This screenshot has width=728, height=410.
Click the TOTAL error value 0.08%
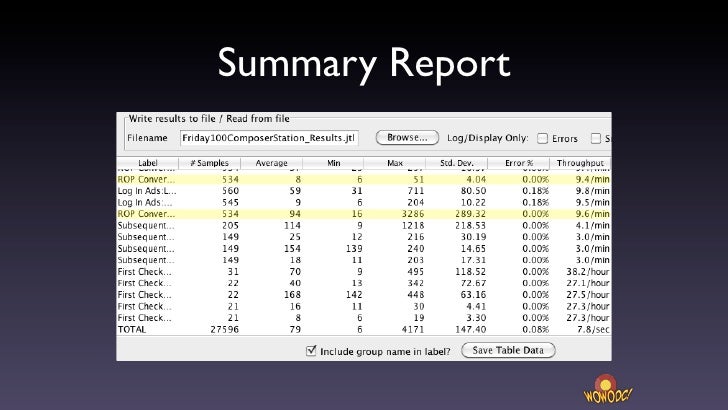(535, 330)
